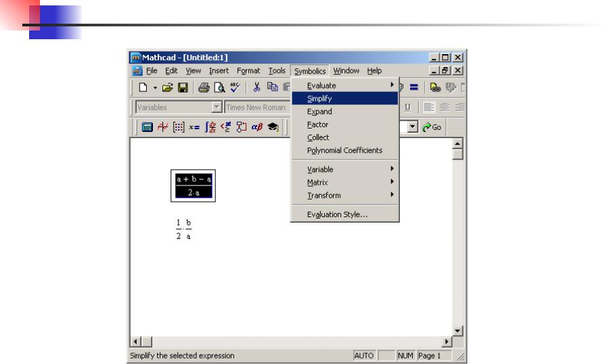The image size is (607, 364).
Task: Open the Variables style dropdown
Action: [217, 107]
